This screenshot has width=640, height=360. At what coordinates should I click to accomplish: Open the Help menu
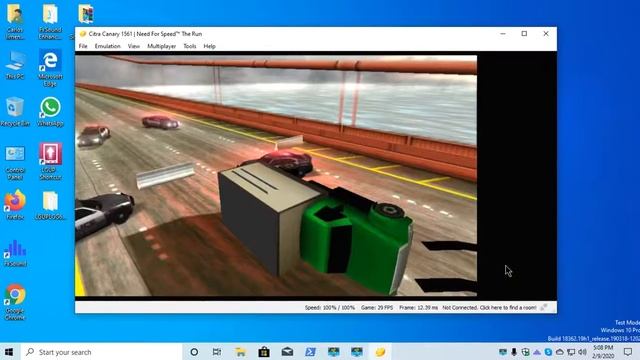209,46
